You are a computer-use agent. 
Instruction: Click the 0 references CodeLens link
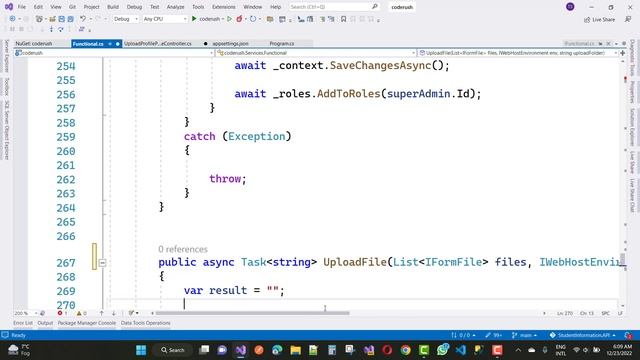(x=183, y=249)
